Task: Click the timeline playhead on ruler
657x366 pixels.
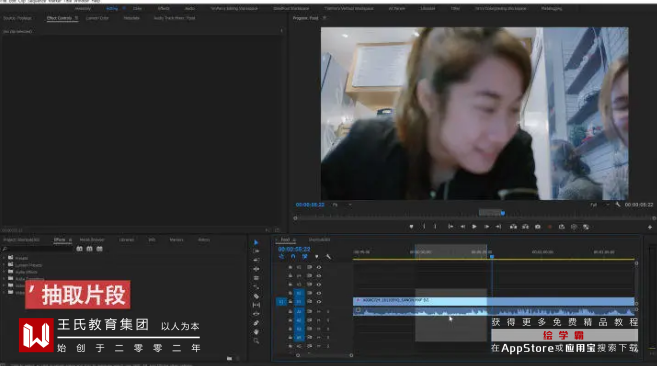Action: tap(492, 256)
